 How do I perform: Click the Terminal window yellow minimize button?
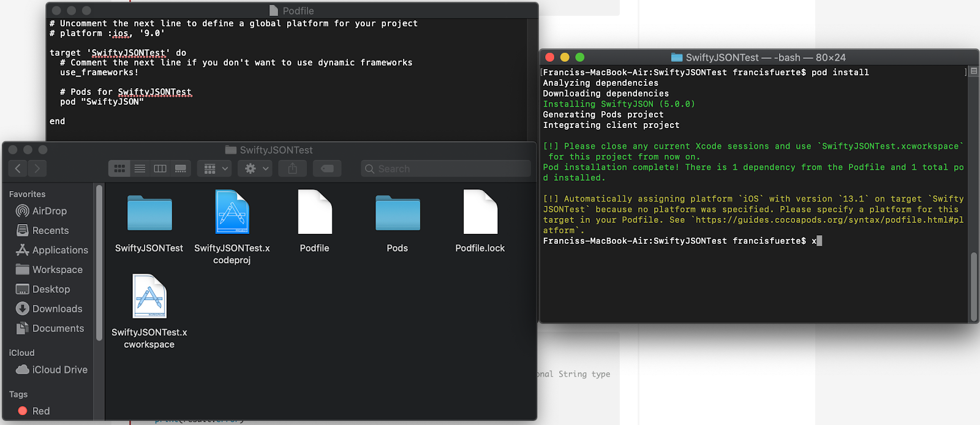(565, 57)
